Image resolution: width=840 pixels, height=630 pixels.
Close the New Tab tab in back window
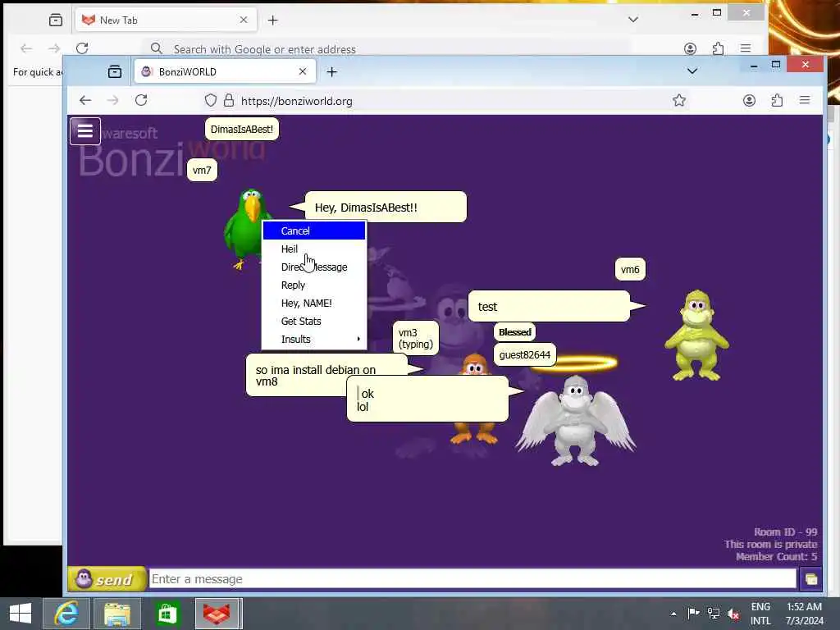[244, 21]
